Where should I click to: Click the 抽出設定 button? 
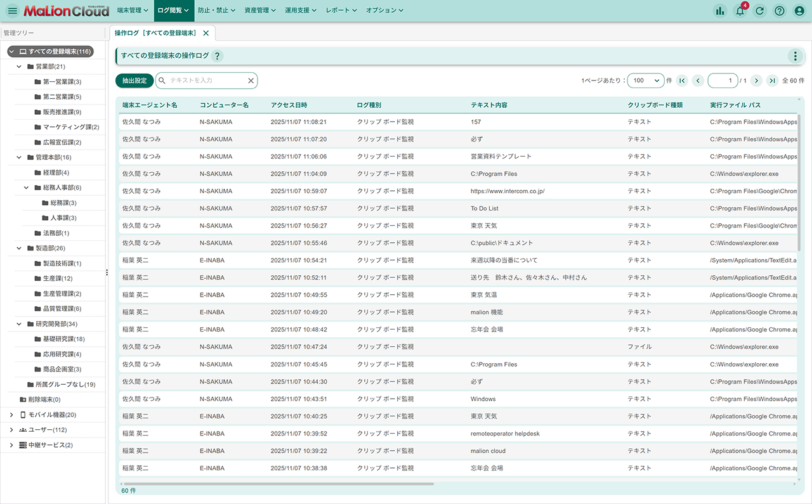[x=134, y=81]
